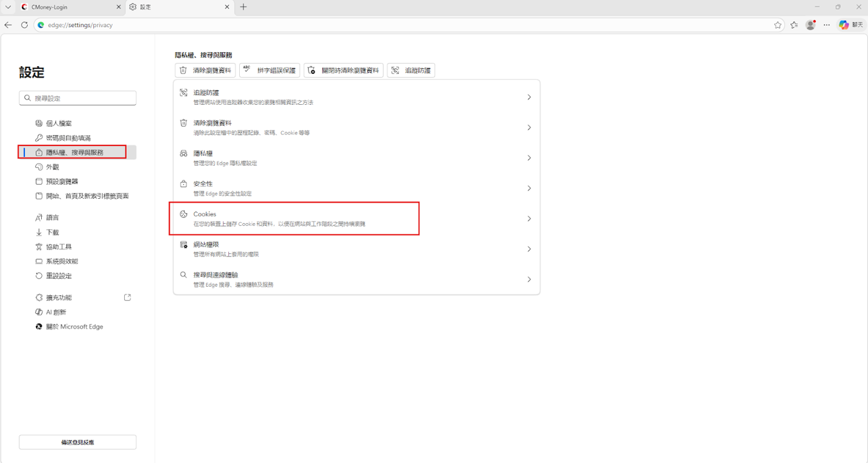868x463 pixels.
Task: Click the lock icon on 安全性 row
Action: 183,184
